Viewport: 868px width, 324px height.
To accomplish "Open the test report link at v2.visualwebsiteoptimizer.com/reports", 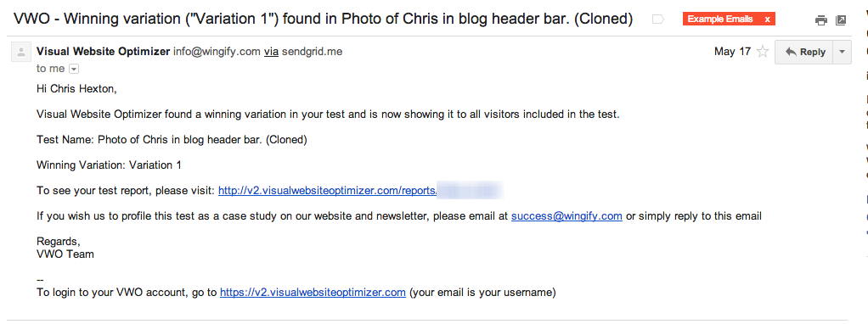I will coord(328,191).
